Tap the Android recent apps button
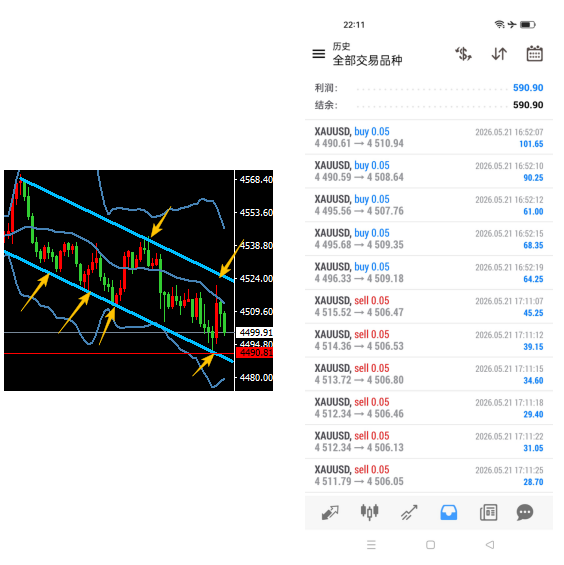564x565 pixels. [x=371, y=544]
